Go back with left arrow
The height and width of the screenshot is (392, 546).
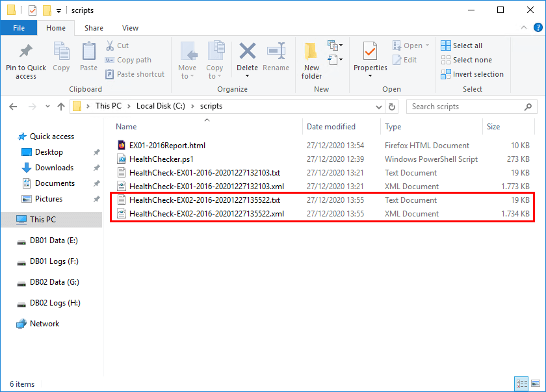point(13,107)
